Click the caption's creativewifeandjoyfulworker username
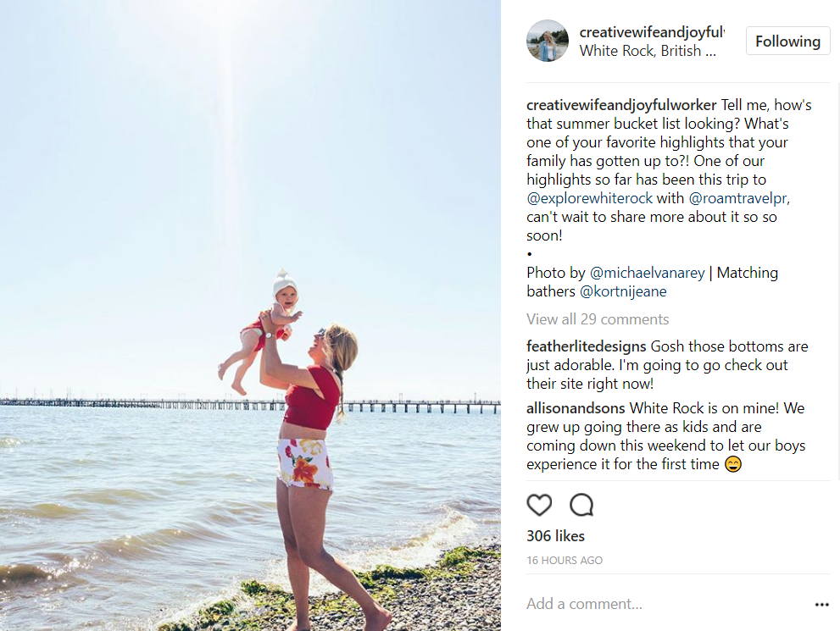Screen dimensions: 840x631 [x=621, y=105]
